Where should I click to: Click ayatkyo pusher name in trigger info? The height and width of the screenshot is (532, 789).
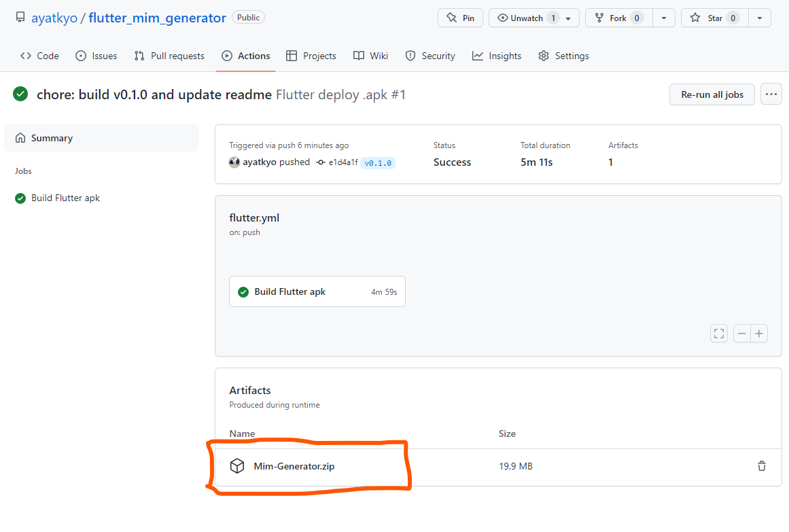point(260,162)
